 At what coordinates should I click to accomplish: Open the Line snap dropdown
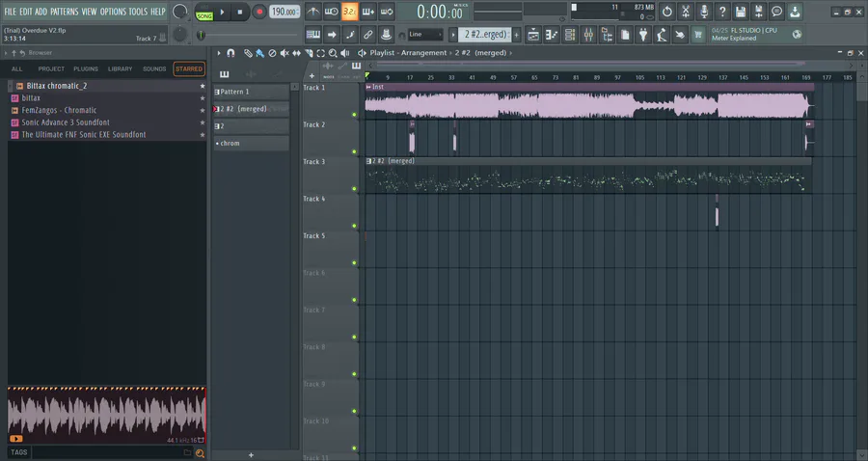pyautogui.click(x=424, y=35)
